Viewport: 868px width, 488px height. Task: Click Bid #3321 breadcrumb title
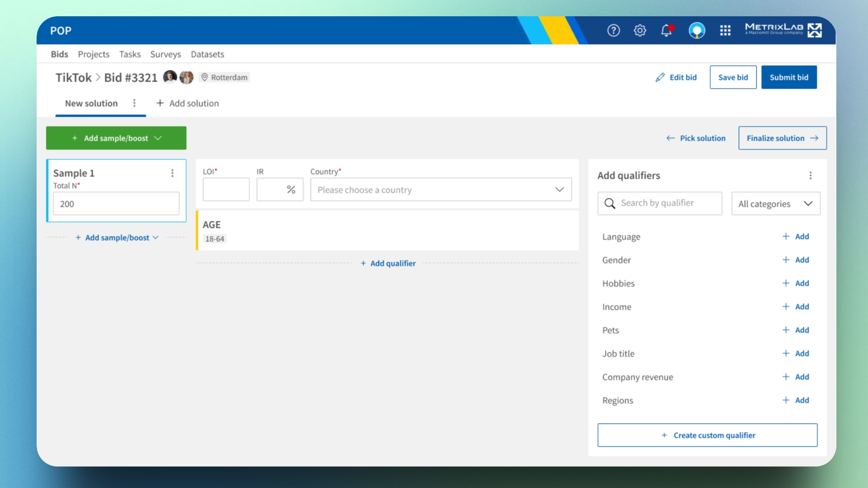click(131, 78)
